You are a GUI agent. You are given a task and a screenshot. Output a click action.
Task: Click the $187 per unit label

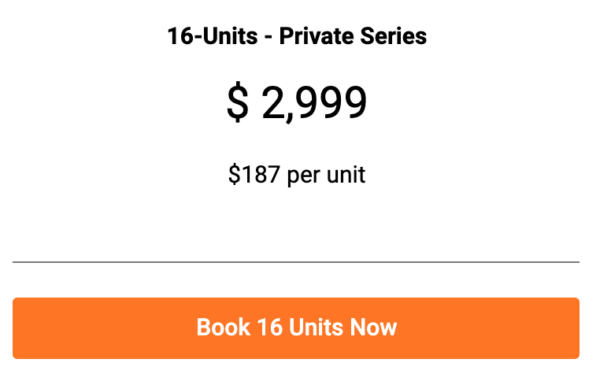click(297, 175)
